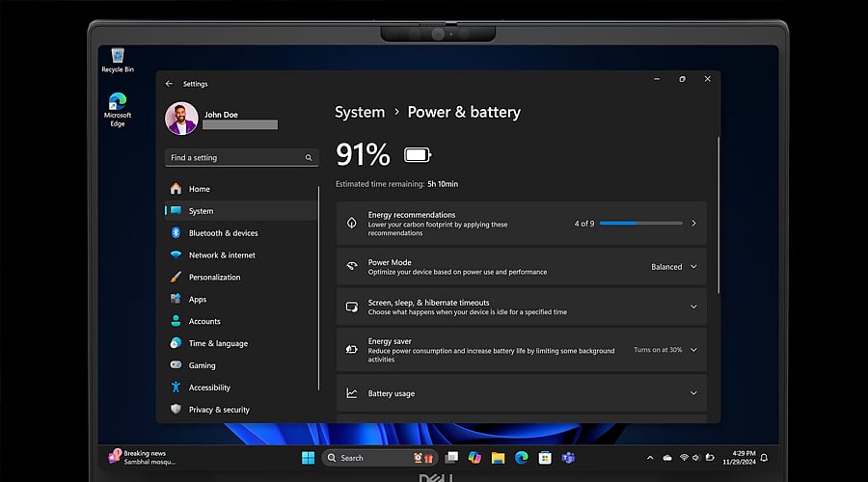Image resolution: width=868 pixels, height=482 pixels.
Task: Launch Microsoft Copilot from the taskbar
Action: click(475, 458)
